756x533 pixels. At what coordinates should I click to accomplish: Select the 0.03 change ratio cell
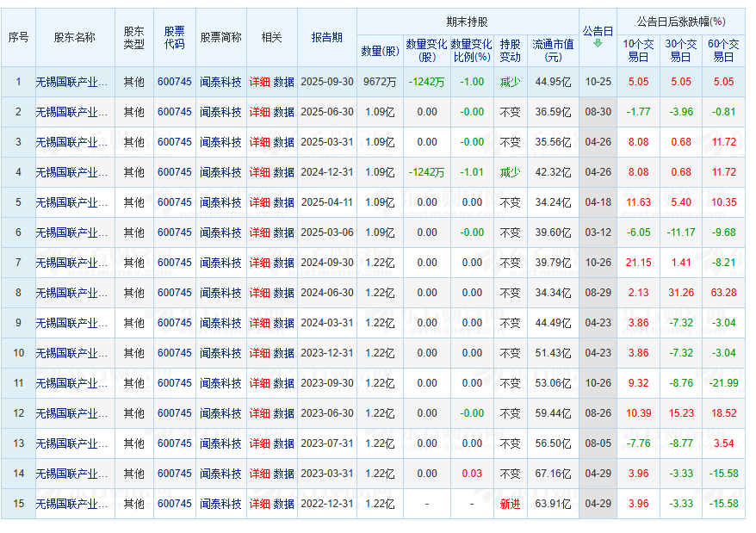click(x=472, y=474)
